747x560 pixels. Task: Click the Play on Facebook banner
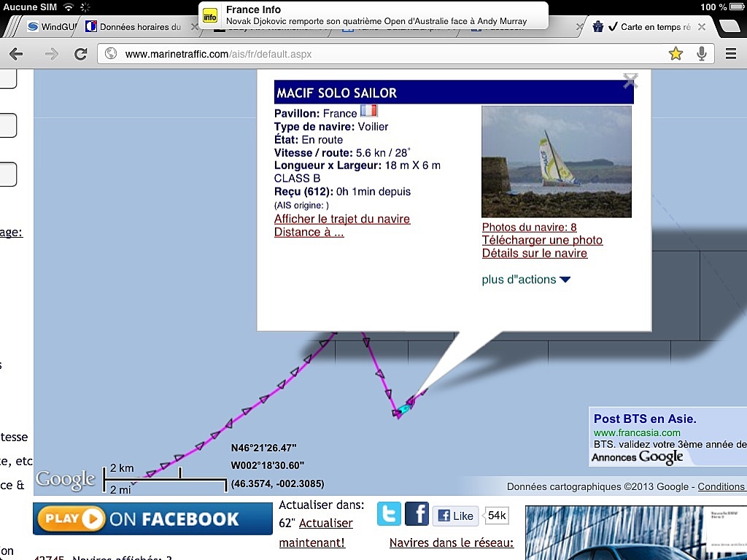(153, 518)
